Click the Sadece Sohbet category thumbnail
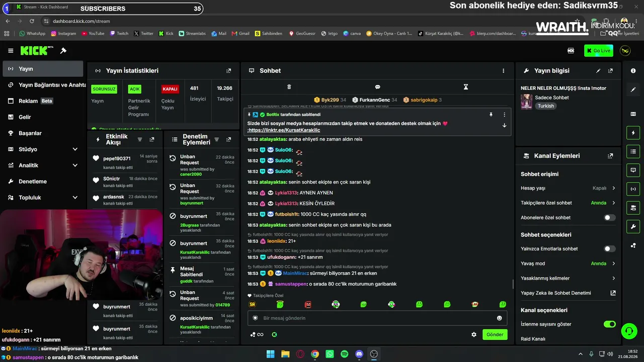 pyautogui.click(x=526, y=102)
